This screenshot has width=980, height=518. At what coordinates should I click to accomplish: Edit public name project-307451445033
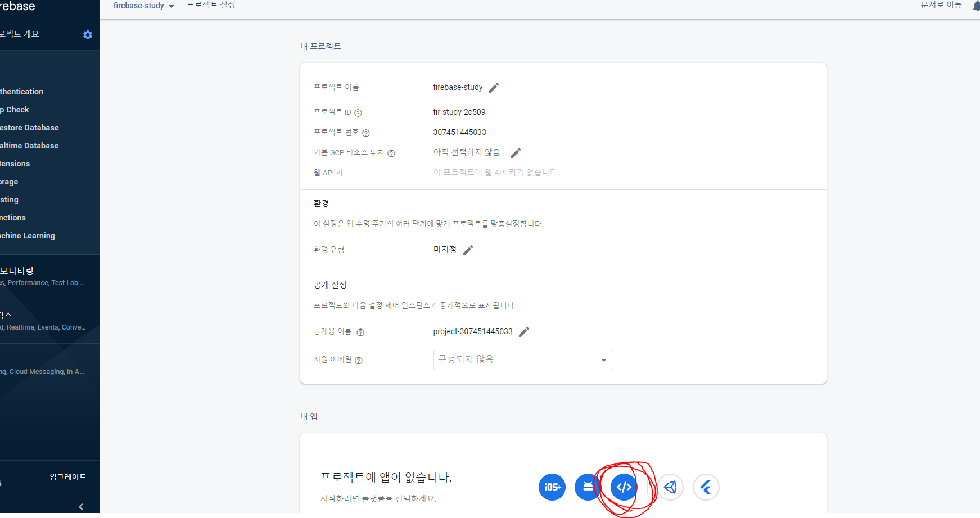(x=523, y=332)
